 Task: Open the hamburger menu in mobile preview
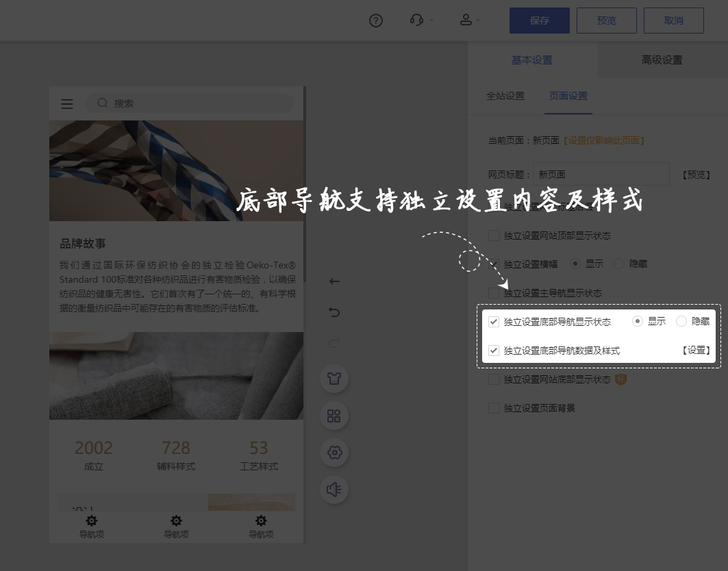67,103
